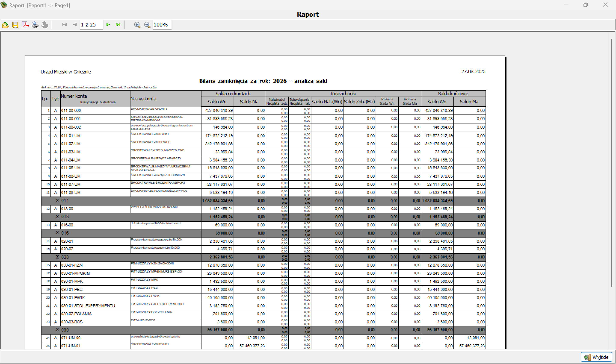Select the Σ 011 summary row

[x=264, y=201]
